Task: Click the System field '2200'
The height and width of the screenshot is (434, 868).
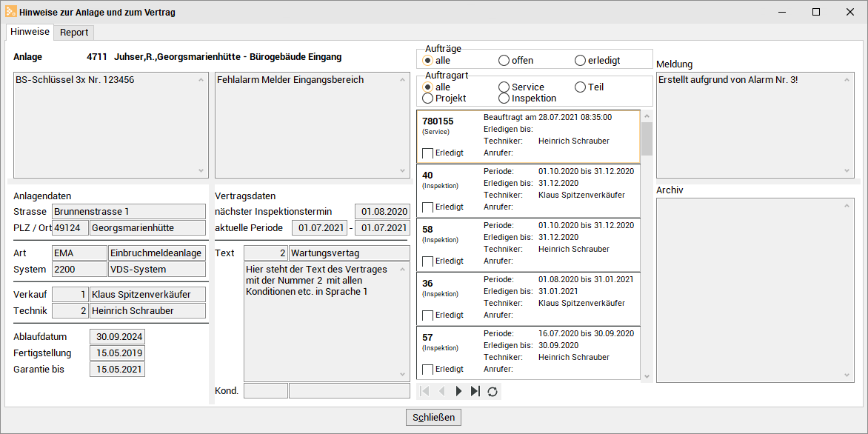Action: (x=79, y=270)
